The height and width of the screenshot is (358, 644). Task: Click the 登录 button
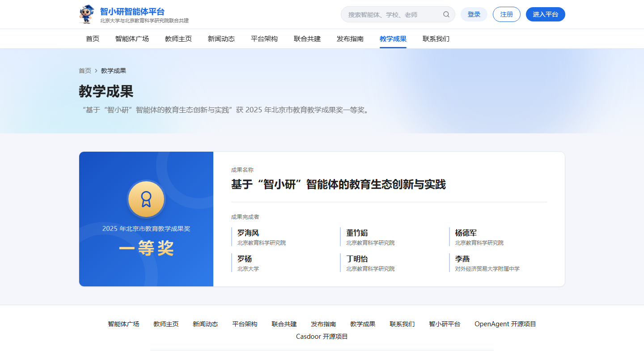(474, 14)
